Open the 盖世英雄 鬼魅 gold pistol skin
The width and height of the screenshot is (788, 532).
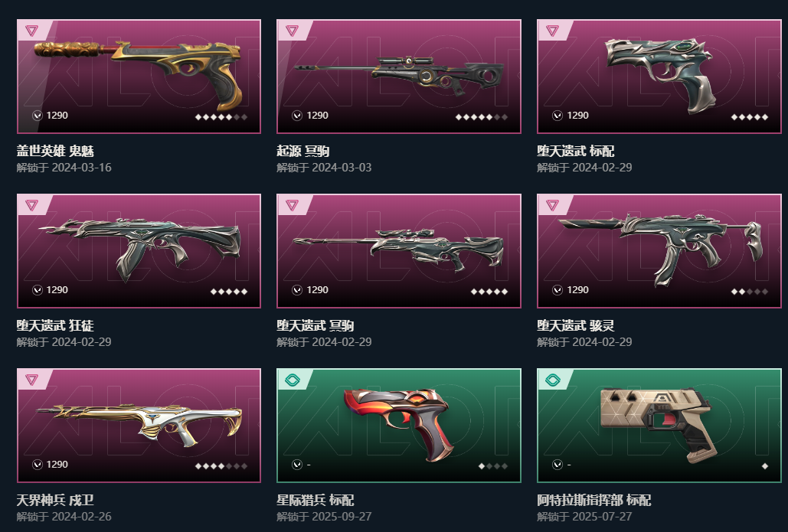coord(139,73)
